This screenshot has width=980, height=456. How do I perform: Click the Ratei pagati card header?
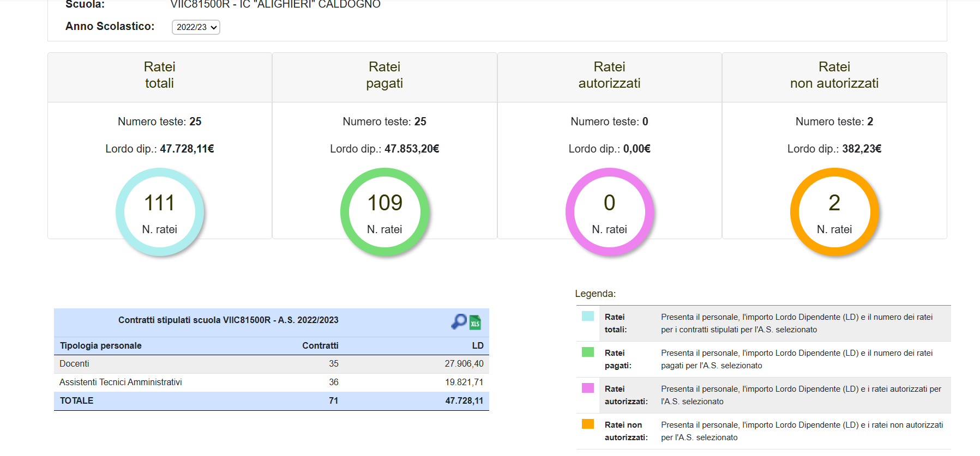point(384,76)
